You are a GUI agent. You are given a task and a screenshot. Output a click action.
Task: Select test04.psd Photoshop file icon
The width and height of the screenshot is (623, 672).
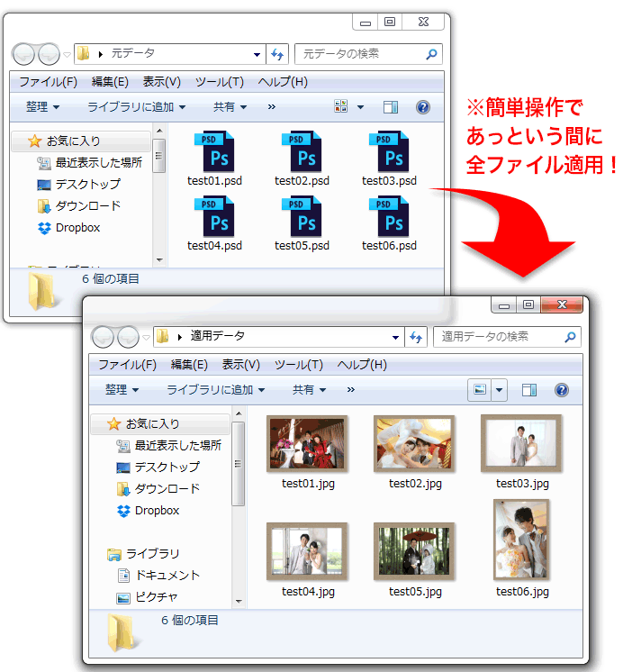click(x=214, y=216)
